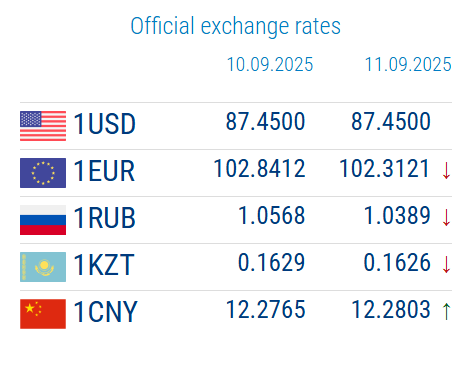469x371 pixels.
Task: Select the 10.09.2025 date column header
Action: pos(270,64)
